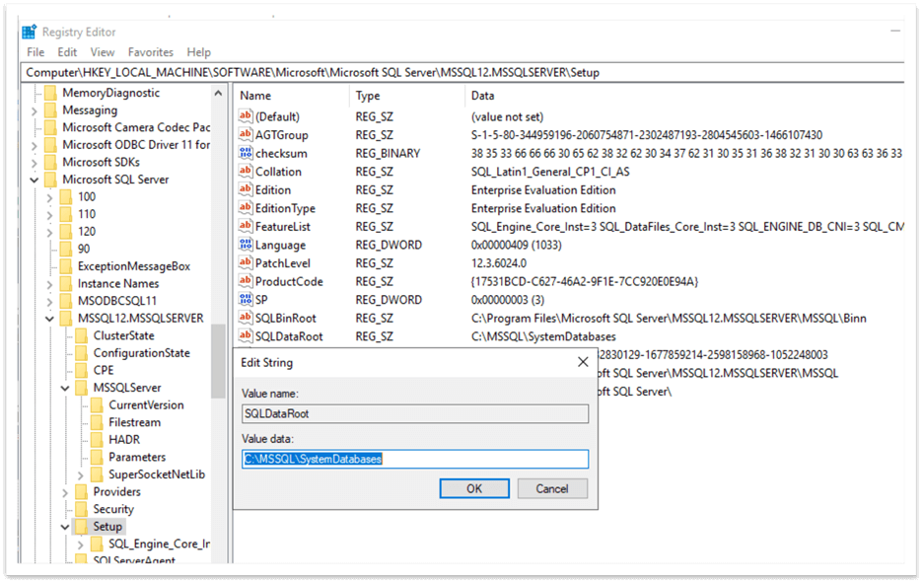The image size is (924, 584).
Task: Expand the Instance Names node
Action: click(x=49, y=284)
